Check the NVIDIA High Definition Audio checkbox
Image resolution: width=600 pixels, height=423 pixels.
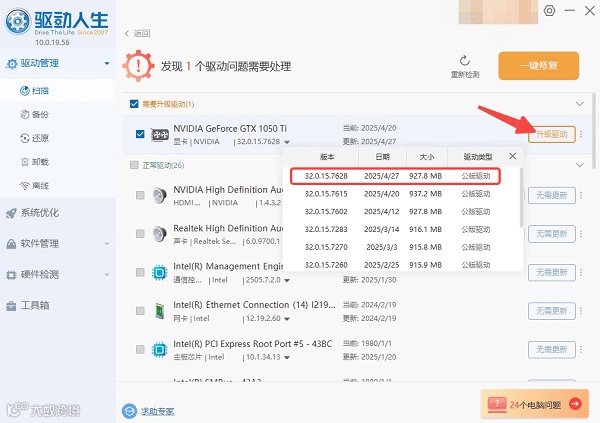tap(140, 196)
